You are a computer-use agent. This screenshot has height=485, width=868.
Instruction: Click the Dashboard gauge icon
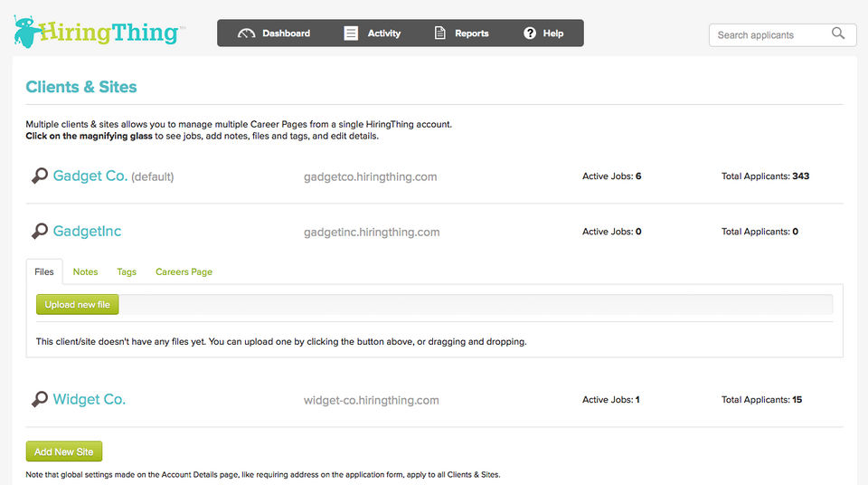click(x=246, y=33)
